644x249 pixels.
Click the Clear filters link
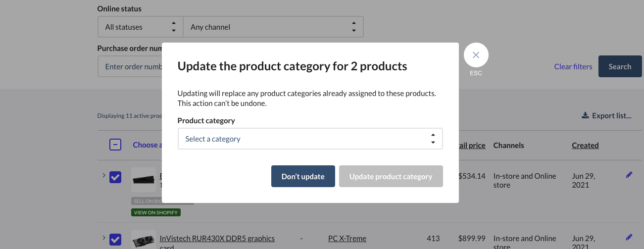(573, 66)
